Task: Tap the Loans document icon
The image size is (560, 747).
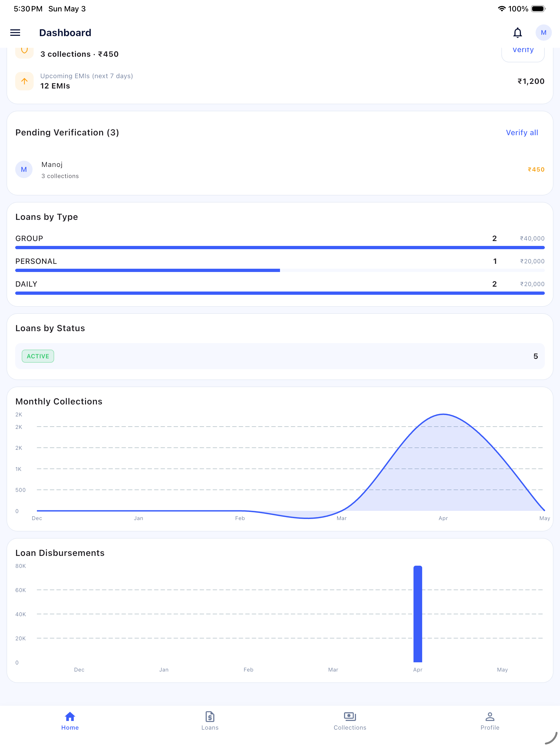Action: pyautogui.click(x=210, y=716)
